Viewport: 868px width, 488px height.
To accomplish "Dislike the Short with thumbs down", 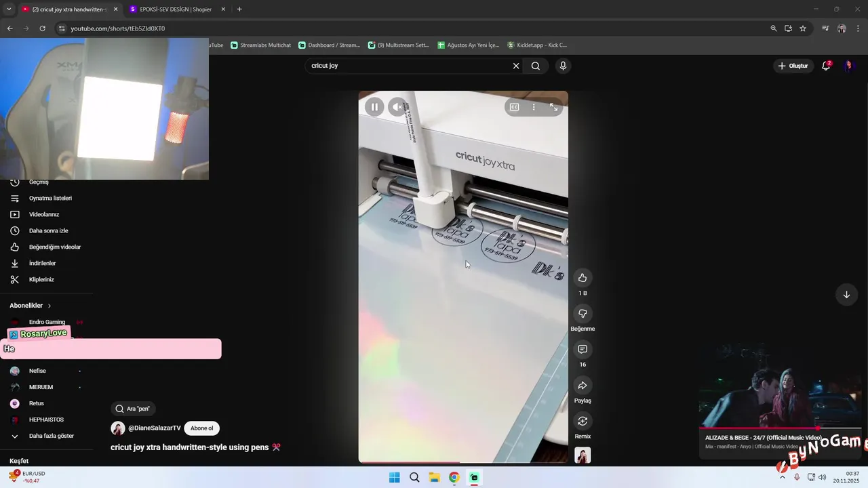I will 583,314.
